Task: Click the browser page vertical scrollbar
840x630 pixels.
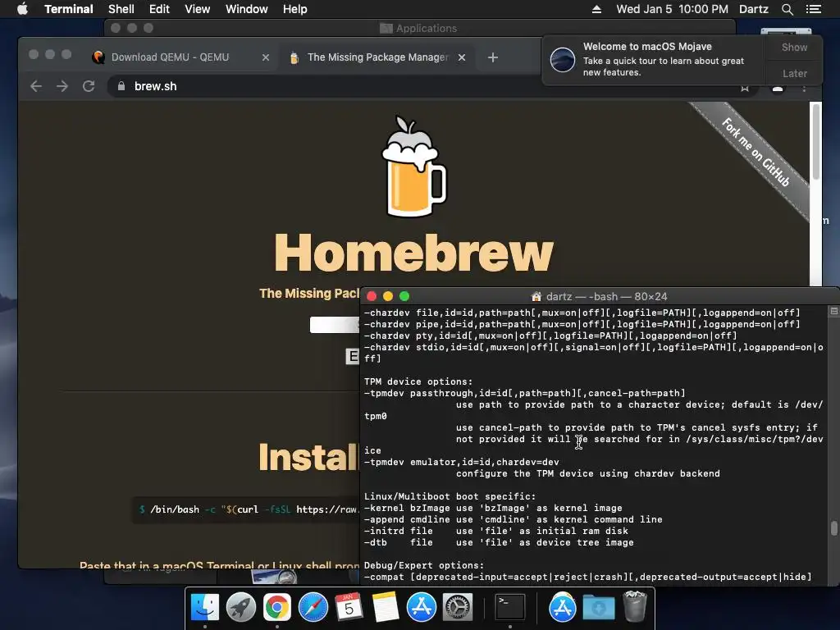Action: 816,142
